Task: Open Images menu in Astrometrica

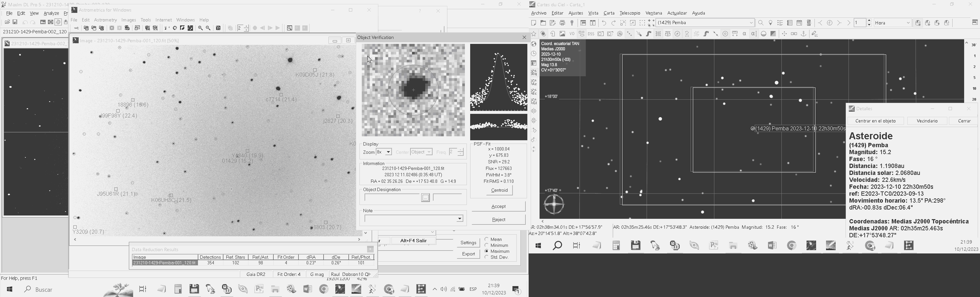Action: [129, 20]
